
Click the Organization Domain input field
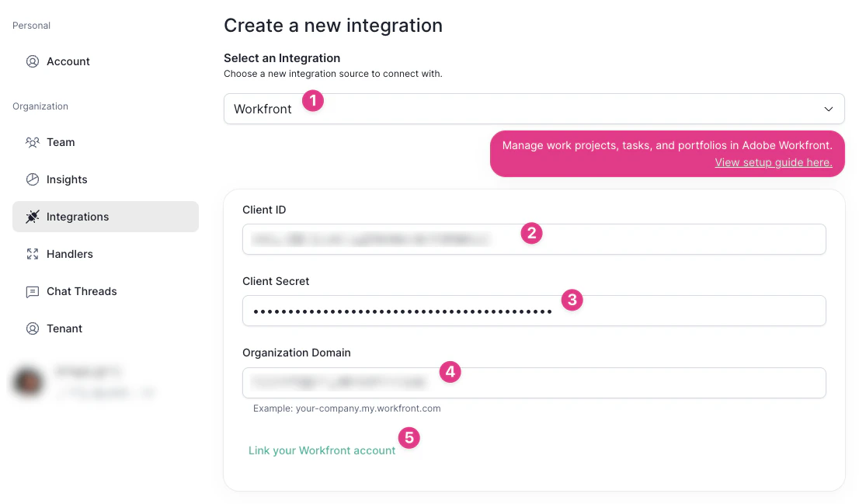pyautogui.click(x=534, y=382)
